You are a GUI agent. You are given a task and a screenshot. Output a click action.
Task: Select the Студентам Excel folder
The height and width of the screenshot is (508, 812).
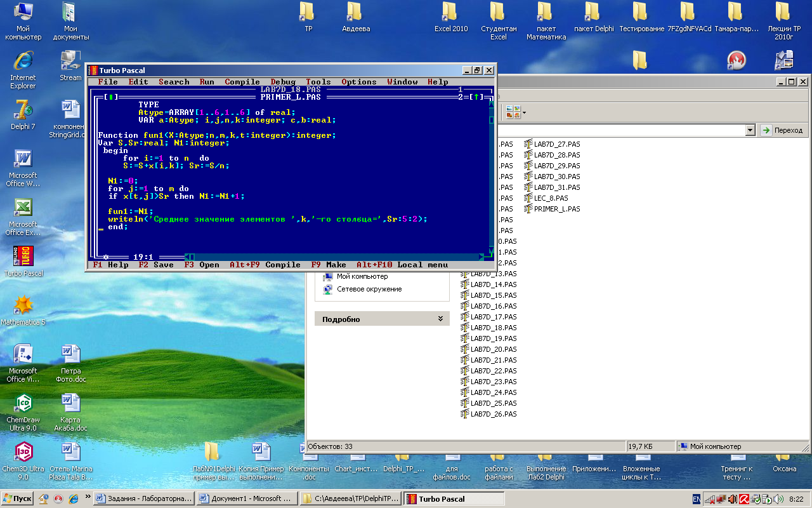point(498,22)
